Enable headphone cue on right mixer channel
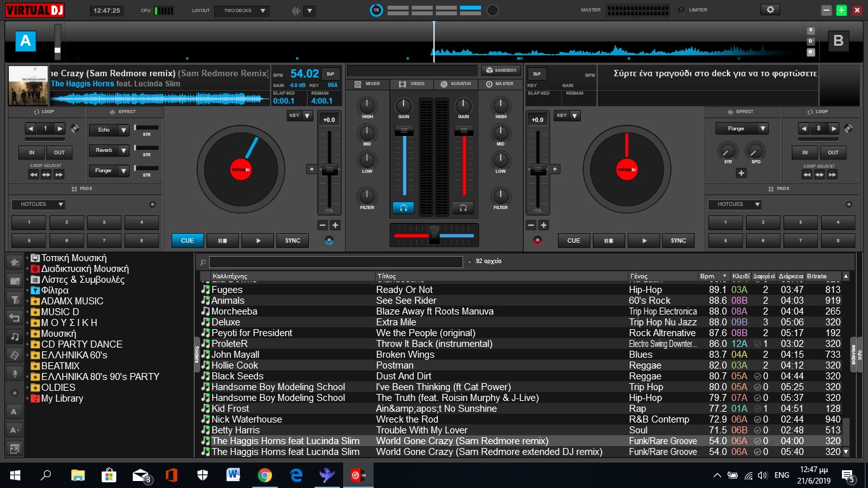This screenshot has height=488, width=868. (463, 208)
